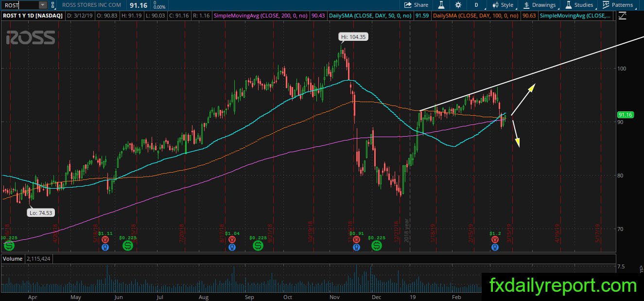Click the Nov month axis label
This screenshot has height=301, width=644.
335,296
